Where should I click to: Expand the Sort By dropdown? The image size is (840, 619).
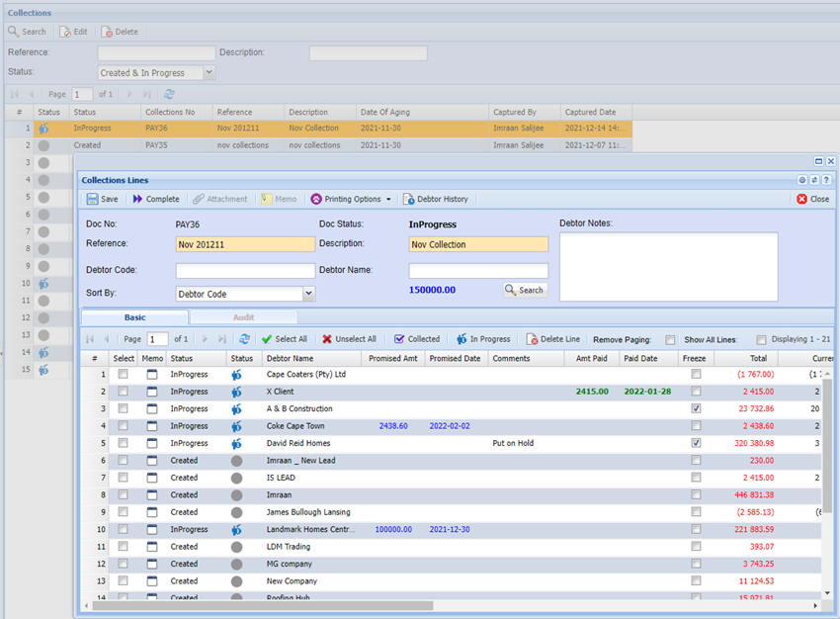(308, 294)
